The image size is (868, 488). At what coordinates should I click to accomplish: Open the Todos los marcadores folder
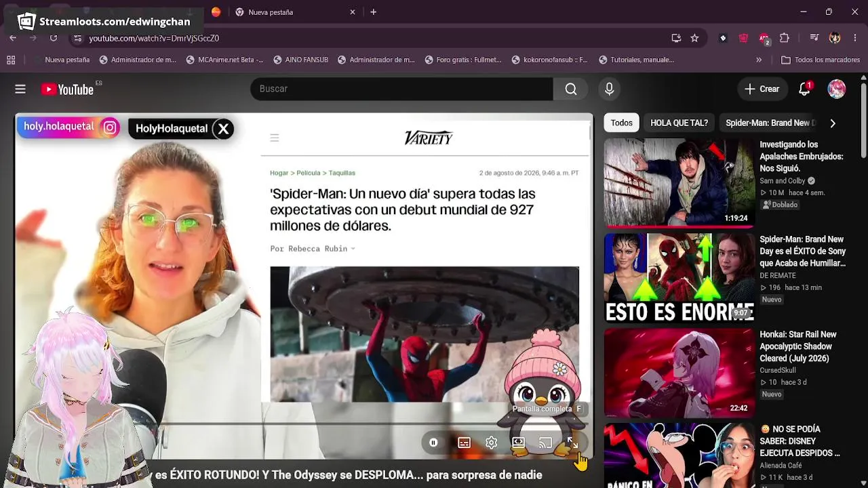[821, 60]
